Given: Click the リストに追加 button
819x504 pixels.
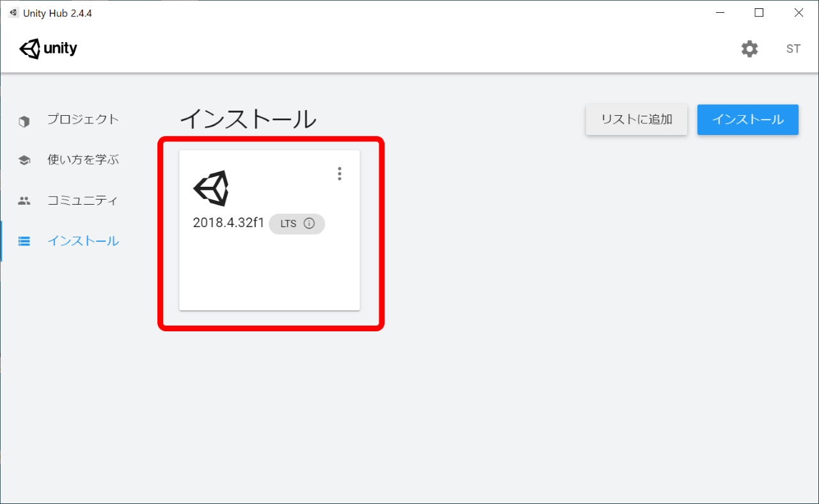Looking at the screenshot, I should [637, 120].
